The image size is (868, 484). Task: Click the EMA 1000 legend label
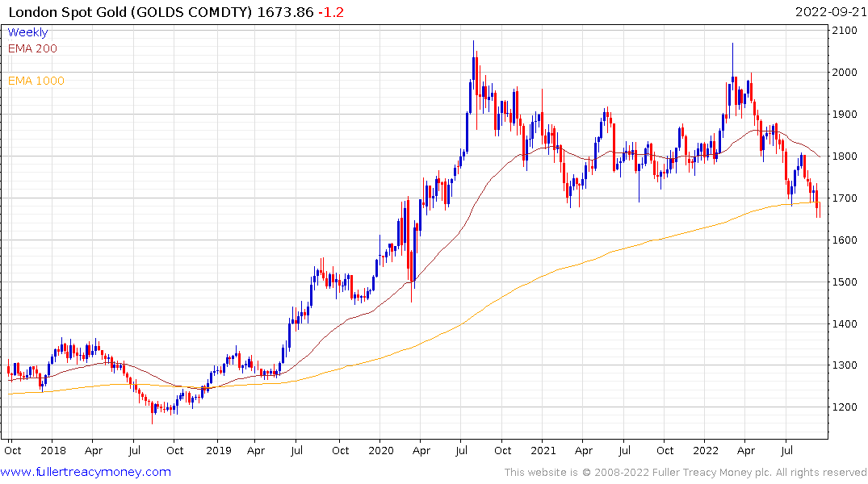tap(36, 81)
